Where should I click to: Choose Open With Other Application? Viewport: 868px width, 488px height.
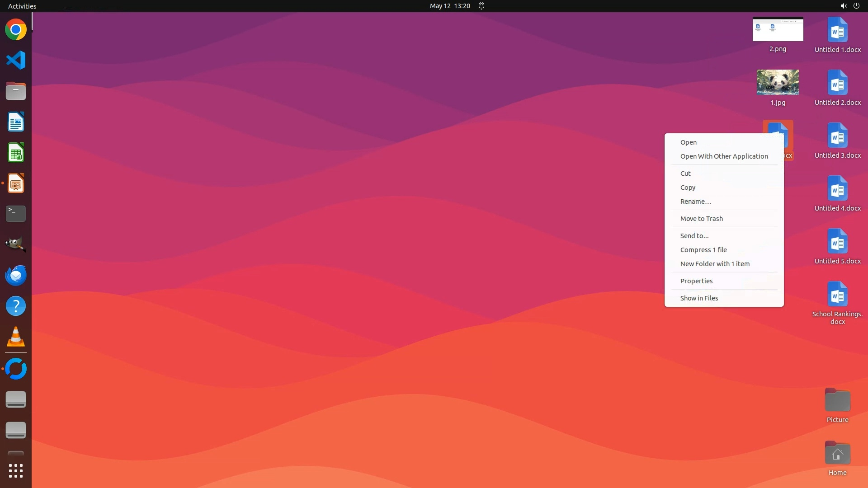click(724, 156)
